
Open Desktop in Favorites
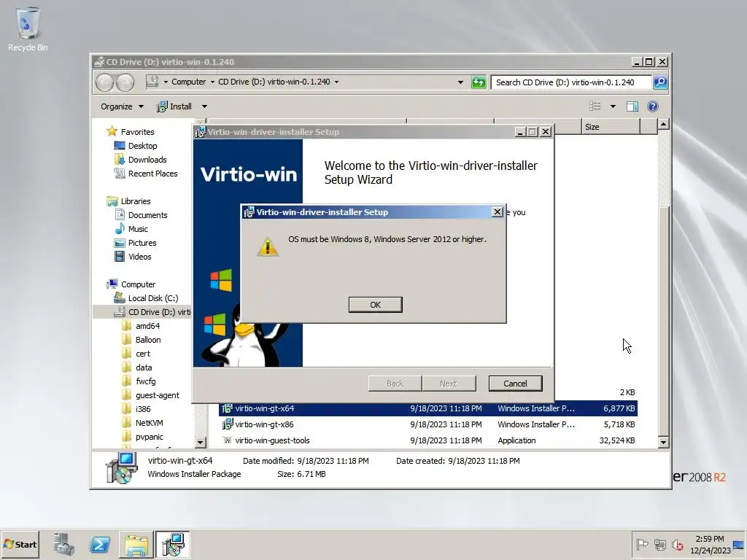coord(142,146)
